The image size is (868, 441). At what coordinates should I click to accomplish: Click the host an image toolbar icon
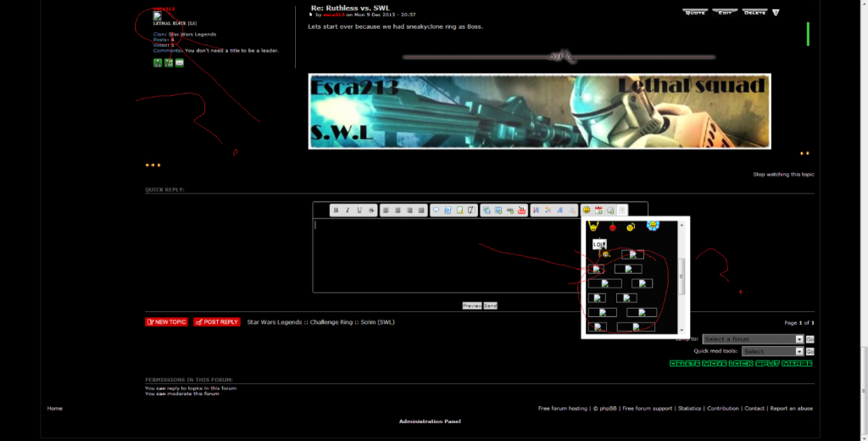pos(486,210)
